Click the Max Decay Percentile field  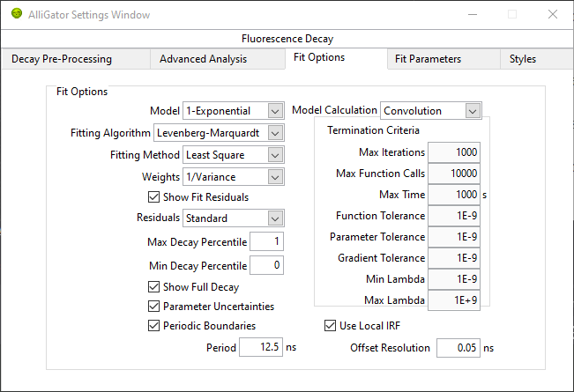[266, 241]
